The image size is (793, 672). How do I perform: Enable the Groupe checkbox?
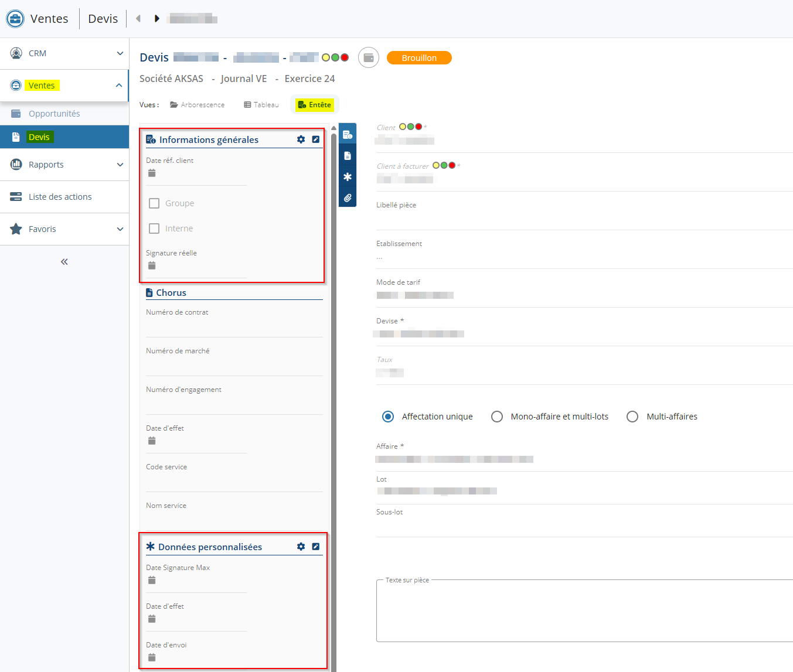(x=154, y=203)
